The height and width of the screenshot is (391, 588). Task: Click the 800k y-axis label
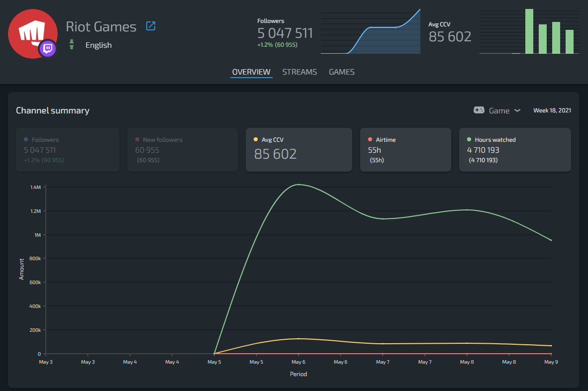[35, 259]
